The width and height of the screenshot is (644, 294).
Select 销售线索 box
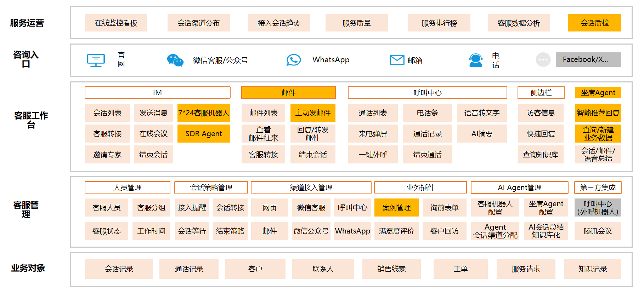point(391,269)
